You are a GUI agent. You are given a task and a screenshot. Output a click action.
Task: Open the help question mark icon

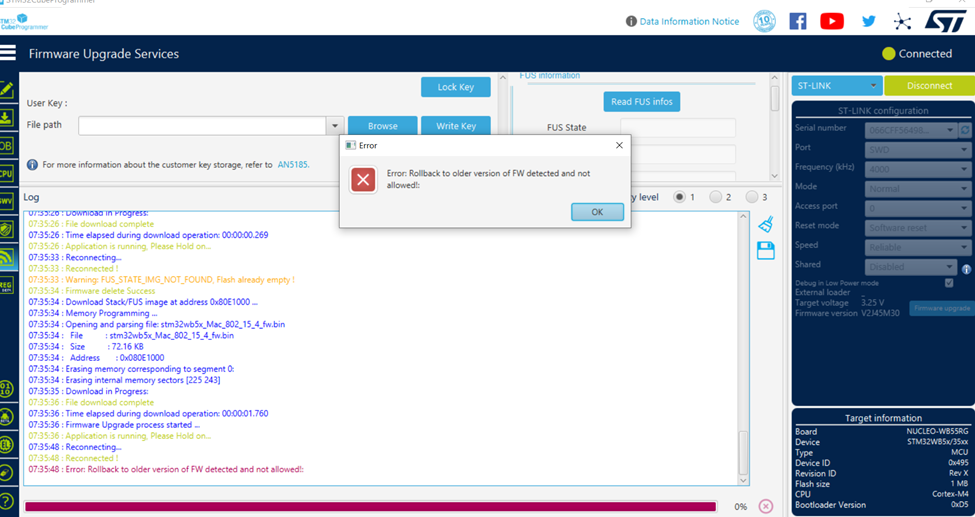[x=6, y=501]
